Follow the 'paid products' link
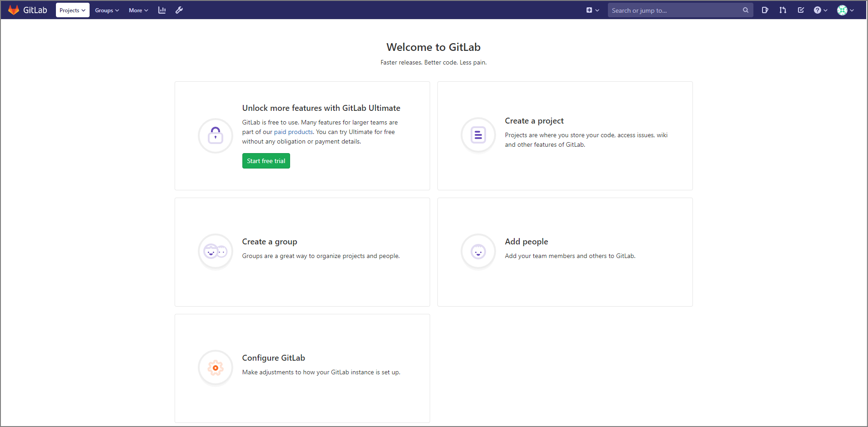 tap(293, 132)
